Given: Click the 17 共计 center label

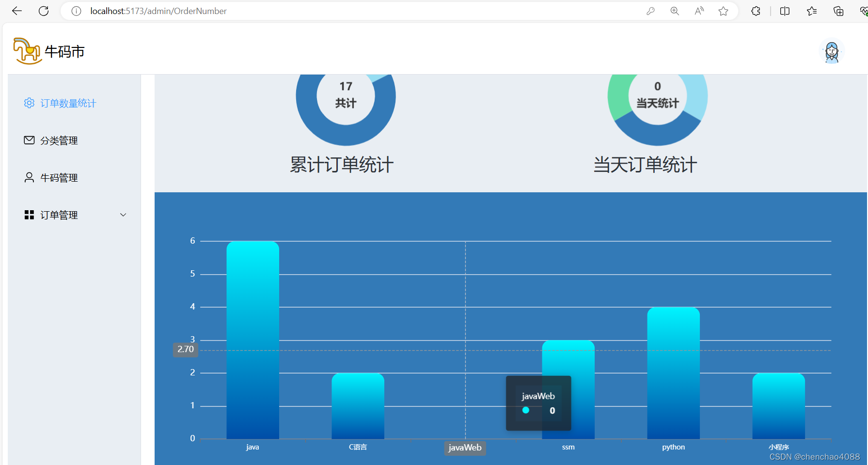Looking at the screenshot, I should 346,94.
